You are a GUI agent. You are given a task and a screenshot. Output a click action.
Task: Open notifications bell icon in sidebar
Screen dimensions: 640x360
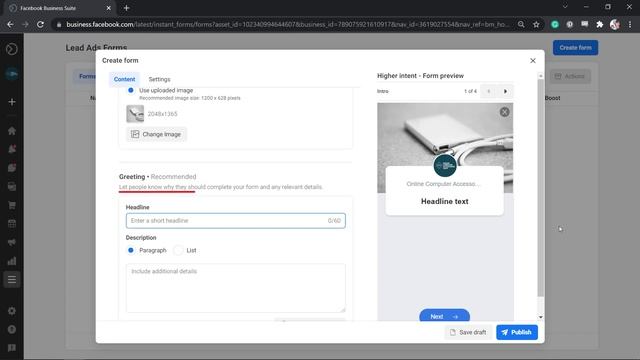point(12,149)
